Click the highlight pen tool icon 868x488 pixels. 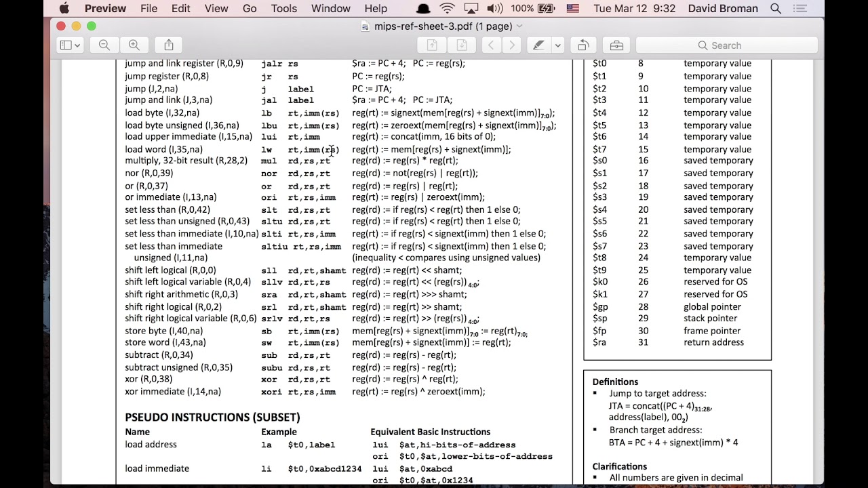(538, 45)
